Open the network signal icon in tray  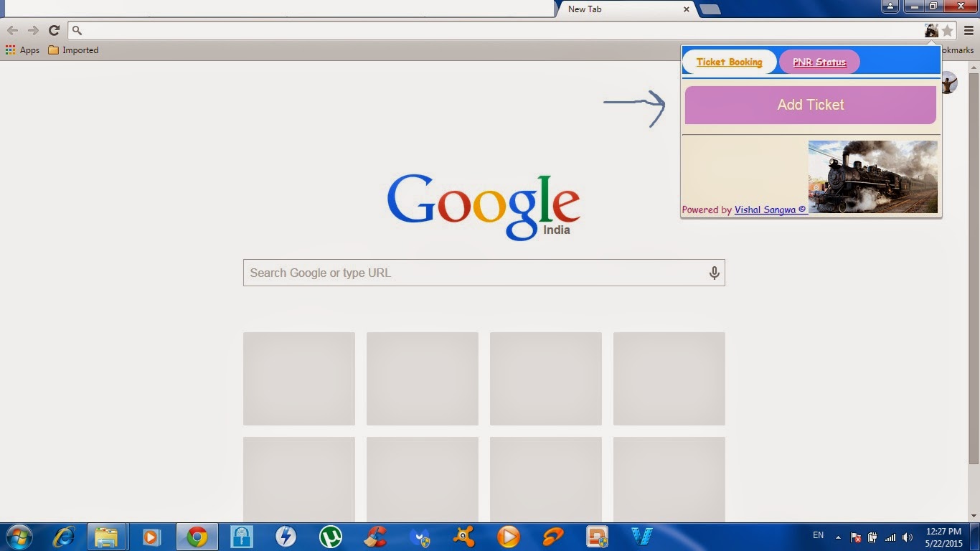[890, 537]
